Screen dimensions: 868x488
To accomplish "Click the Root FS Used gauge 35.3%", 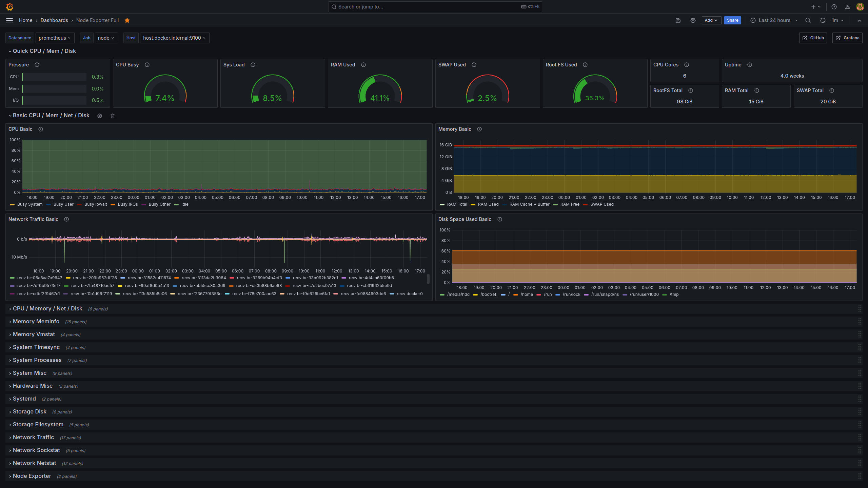I will tap(595, 98).
